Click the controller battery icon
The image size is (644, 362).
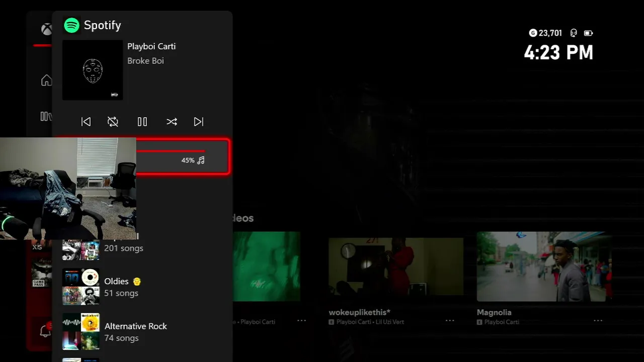tap(588, 33)
